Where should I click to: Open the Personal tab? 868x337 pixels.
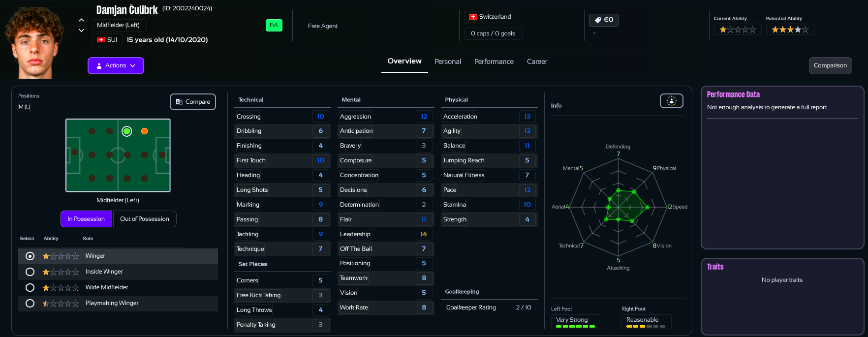point(448,61)
